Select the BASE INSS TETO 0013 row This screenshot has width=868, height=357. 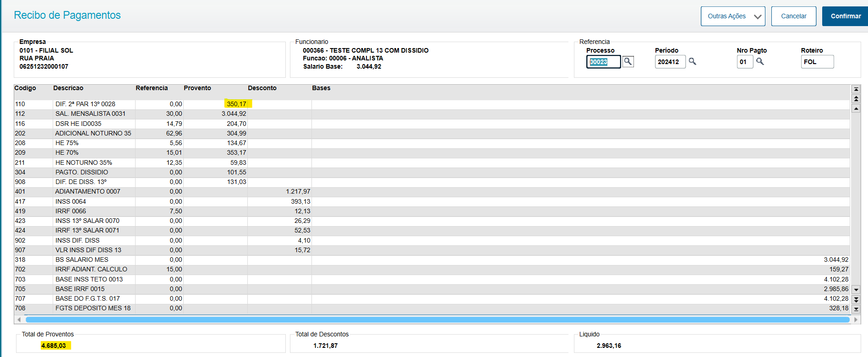tap(431, 279)
